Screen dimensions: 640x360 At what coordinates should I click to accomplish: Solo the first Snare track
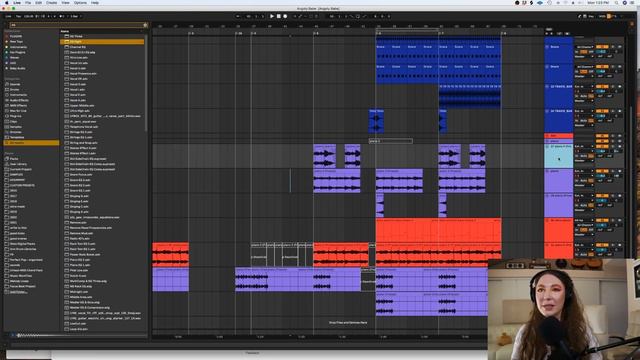coord(613,47)
